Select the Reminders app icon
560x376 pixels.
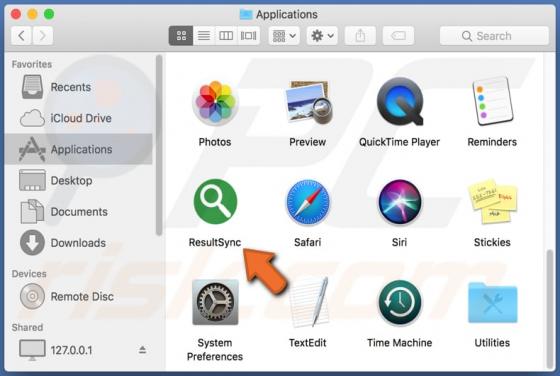492,101
